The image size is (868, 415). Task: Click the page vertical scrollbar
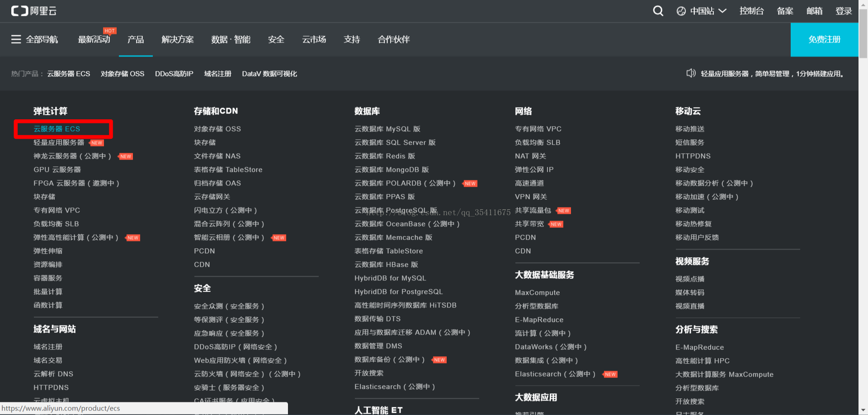pos(863,33)
